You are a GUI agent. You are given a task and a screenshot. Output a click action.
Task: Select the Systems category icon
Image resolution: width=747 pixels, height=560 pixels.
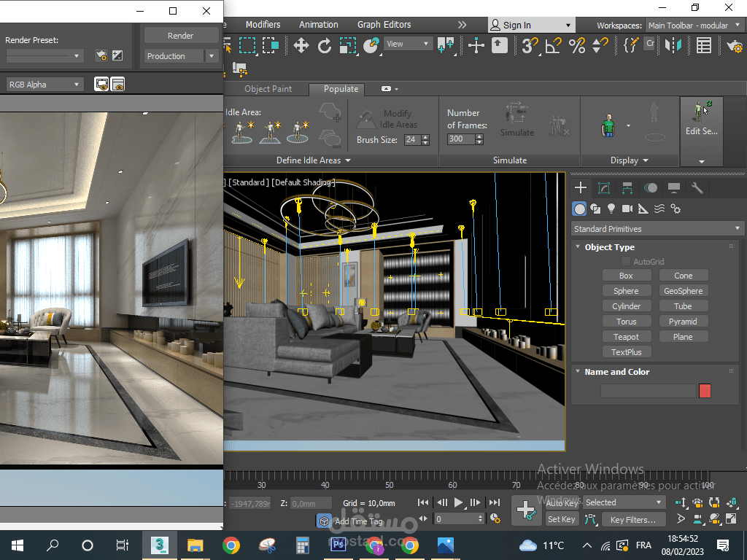[676, 209]
